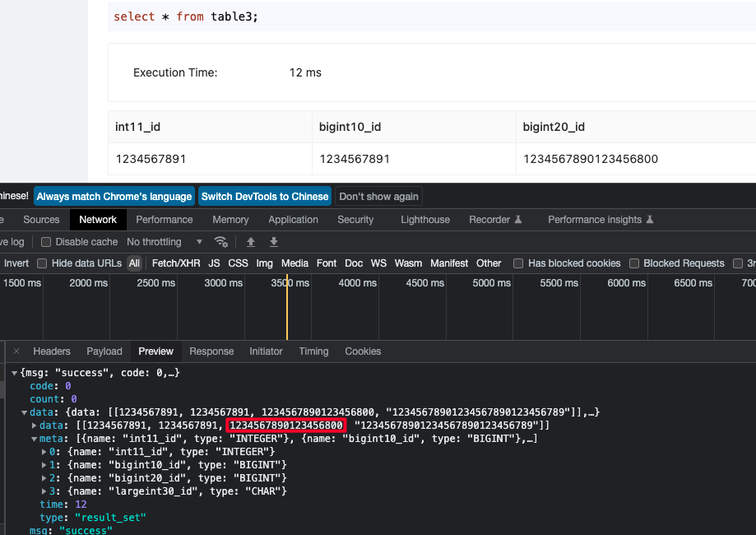Open the Security panel
The width and height of the screenshot is (756, 535).
[x=355, y=220]
